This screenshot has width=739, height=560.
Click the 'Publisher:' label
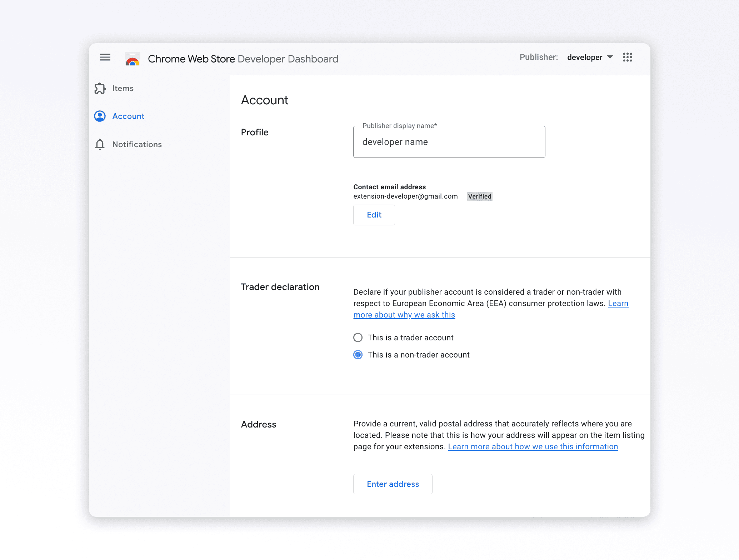[539, 57]
